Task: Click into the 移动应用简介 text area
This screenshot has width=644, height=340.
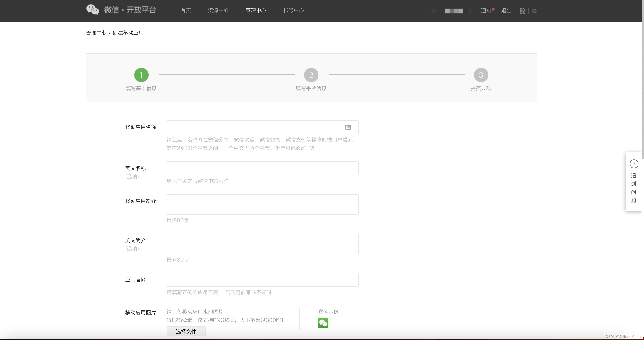Action: (262, 204)
